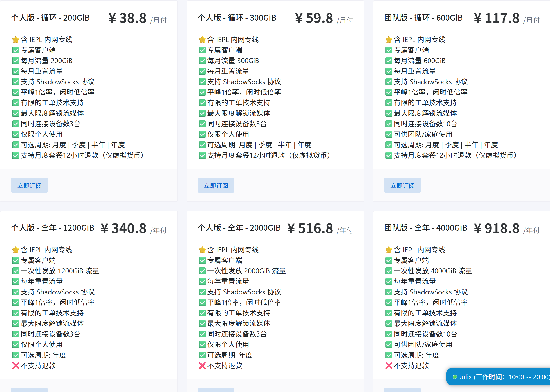Click the title 团队版 - 循环 - 600GiB
The width and height of the screenshot is (550, 392).
(x=423, y=18)
